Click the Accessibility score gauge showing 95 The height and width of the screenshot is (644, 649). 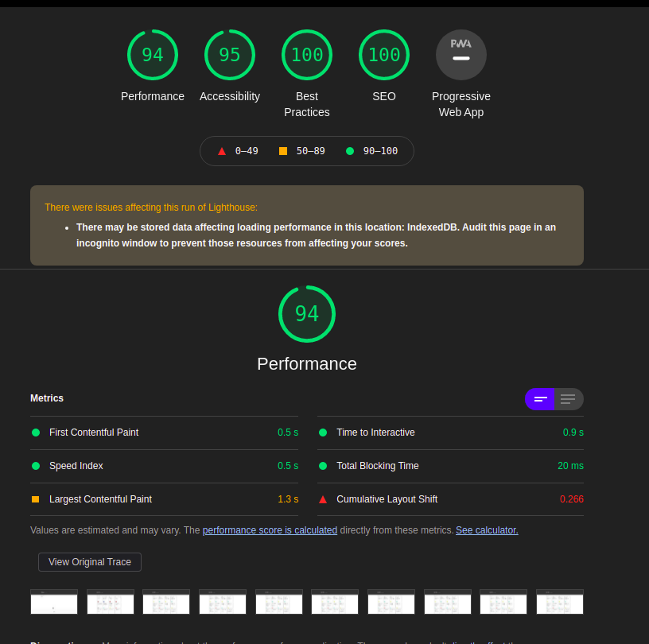click(x=230, y=55)
